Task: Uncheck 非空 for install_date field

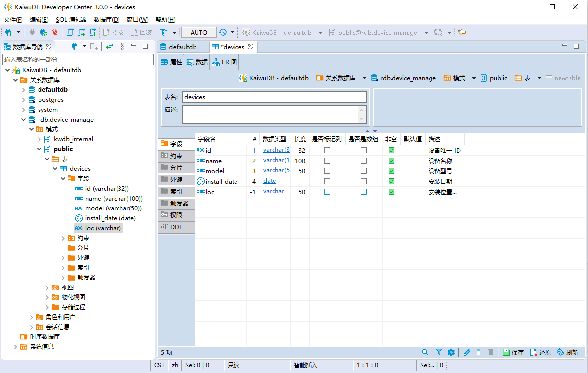Action: point(392,181)
